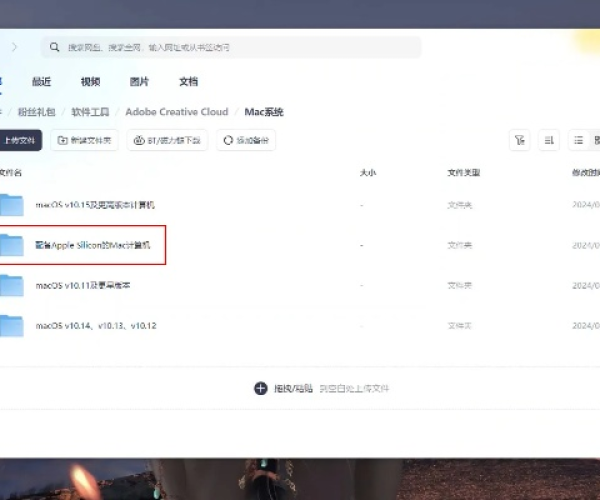Switch to list view icon

click(579, 140)
